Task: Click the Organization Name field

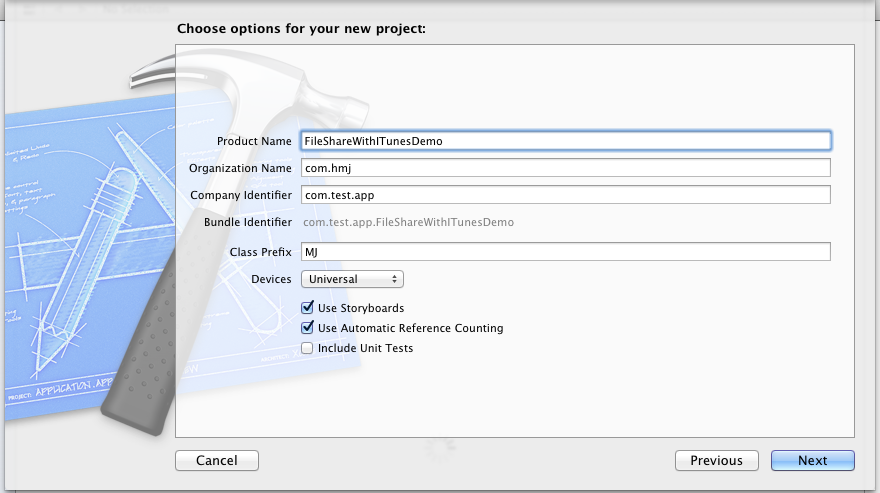Action: (566, 168)
